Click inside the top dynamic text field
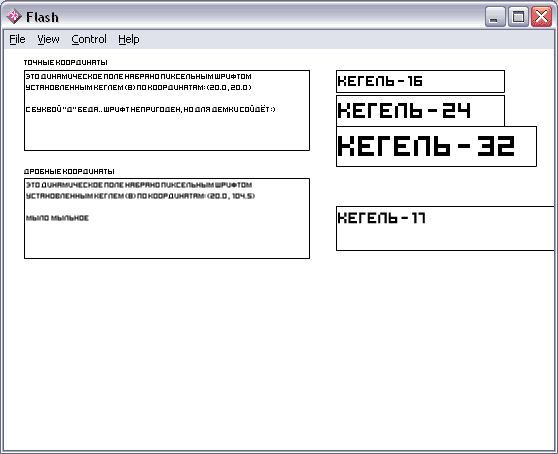Screen dimensions: 558x454 pyautogui.click(x=167, y=110)
